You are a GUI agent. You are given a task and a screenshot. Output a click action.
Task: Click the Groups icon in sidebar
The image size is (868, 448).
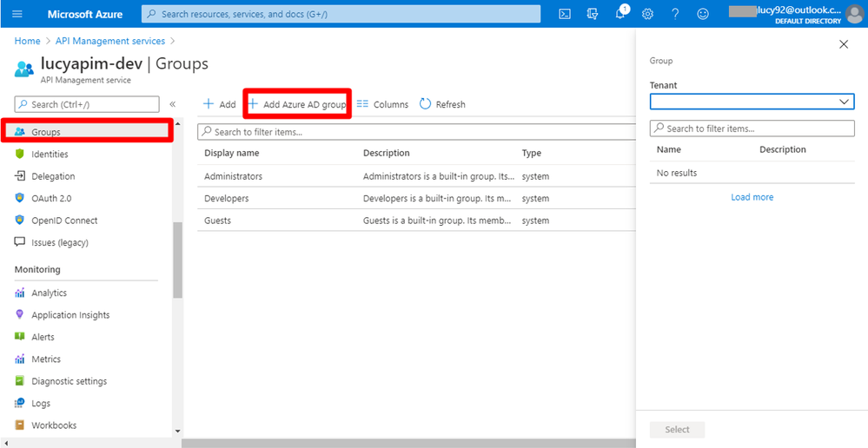coord(20,132)
